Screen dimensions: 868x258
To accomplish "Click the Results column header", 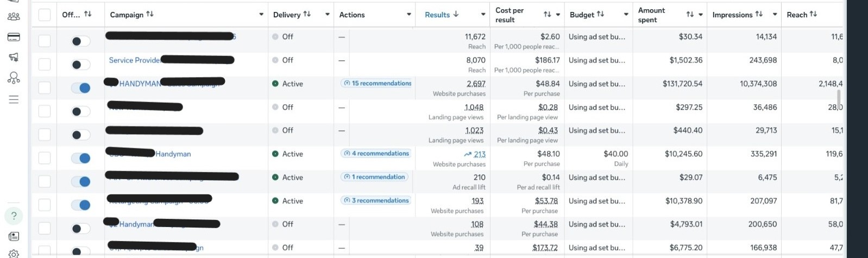I will [437, 15].
